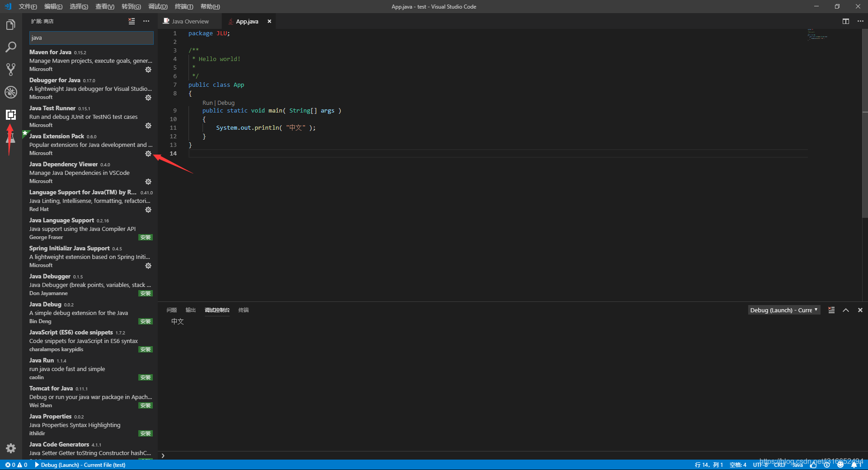Click the Run CodeLens above main
868x470 pixels.
point(208,103)
